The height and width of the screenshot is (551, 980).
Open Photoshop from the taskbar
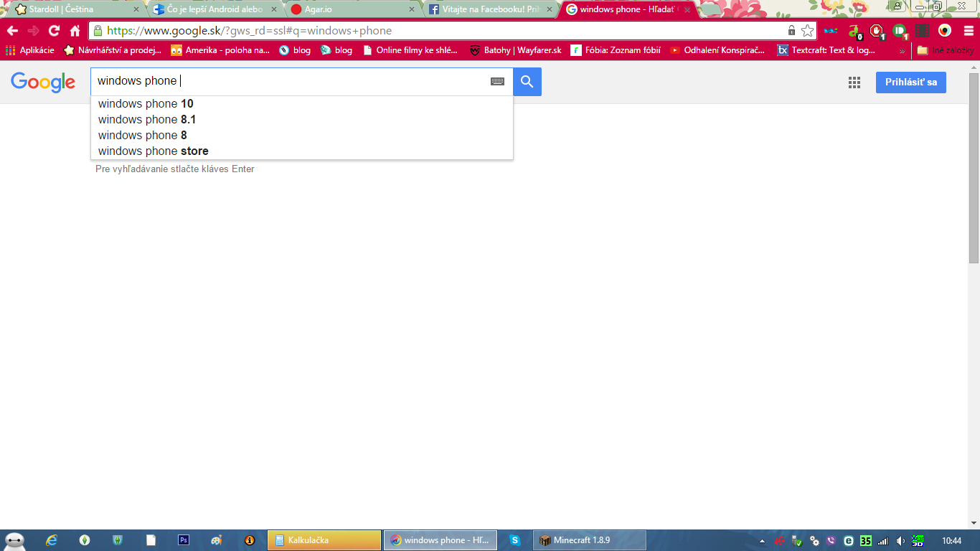coord(184,540)
